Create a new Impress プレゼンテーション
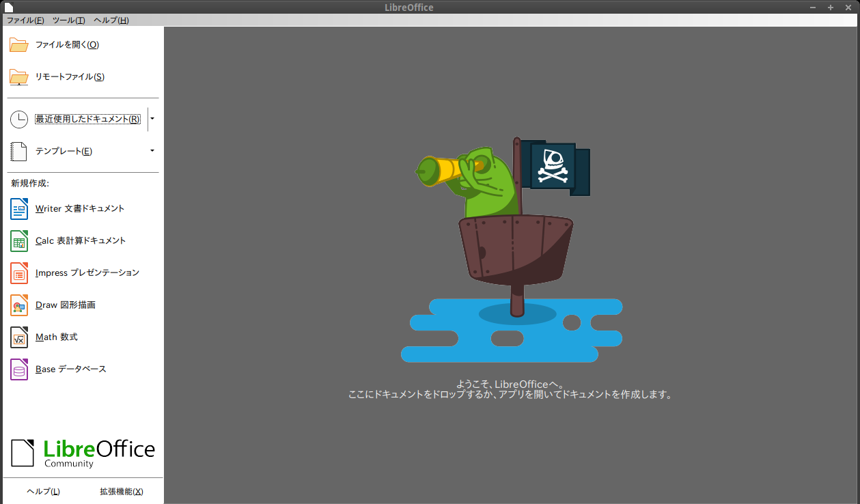This screenshot has height=504, width=860. click(87, 272)
